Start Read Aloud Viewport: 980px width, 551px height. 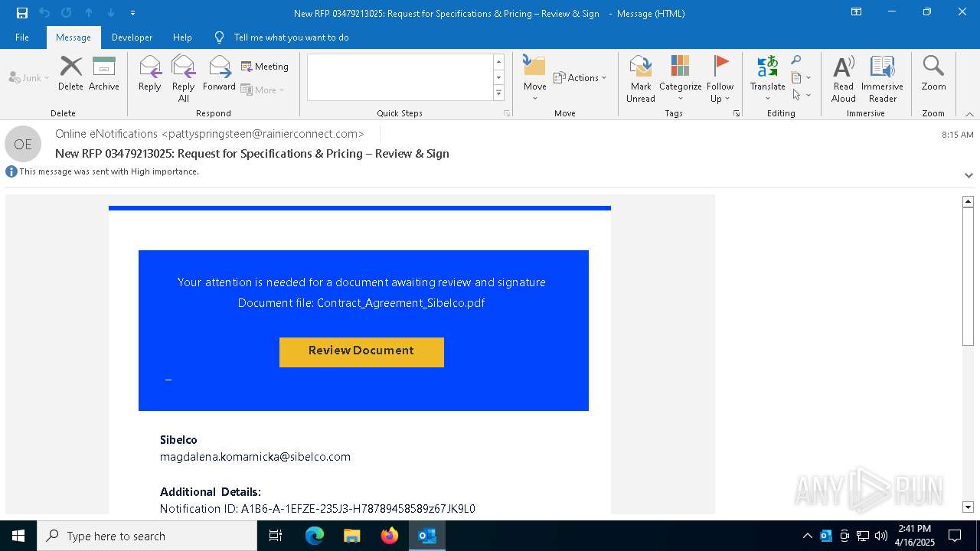point(844,78)
